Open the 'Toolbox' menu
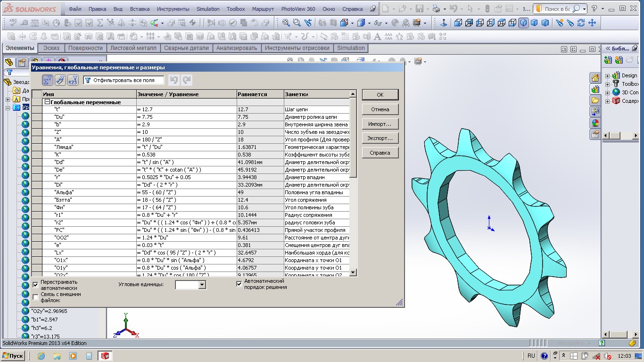644x362 pixels. pos(236,9)
